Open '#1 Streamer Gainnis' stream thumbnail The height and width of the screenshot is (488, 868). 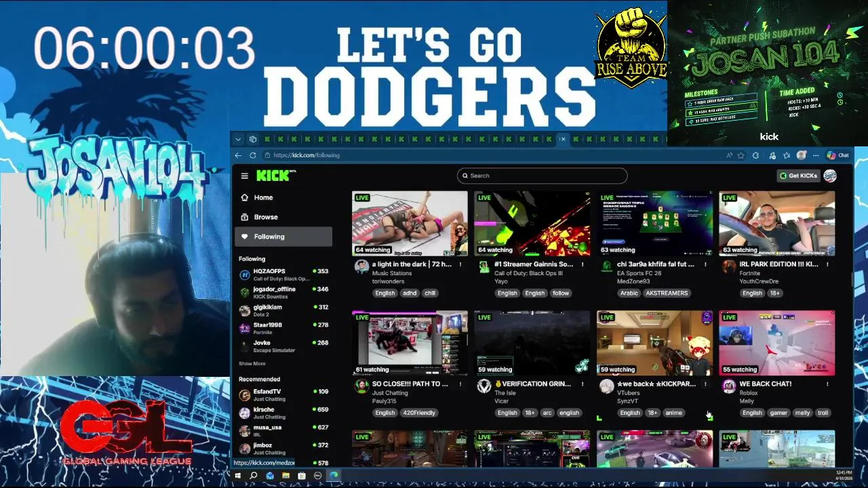(x=532, y=224)
